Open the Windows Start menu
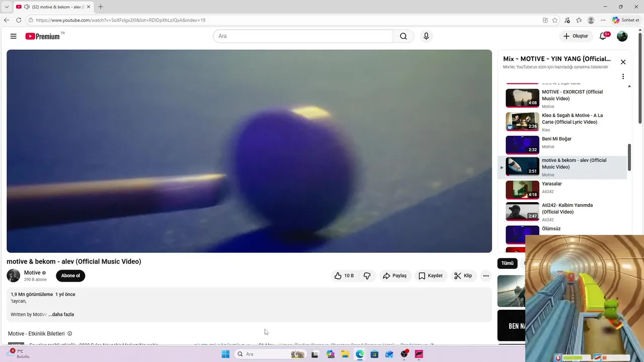The image size is (644, 362). (x=225, y=354)
